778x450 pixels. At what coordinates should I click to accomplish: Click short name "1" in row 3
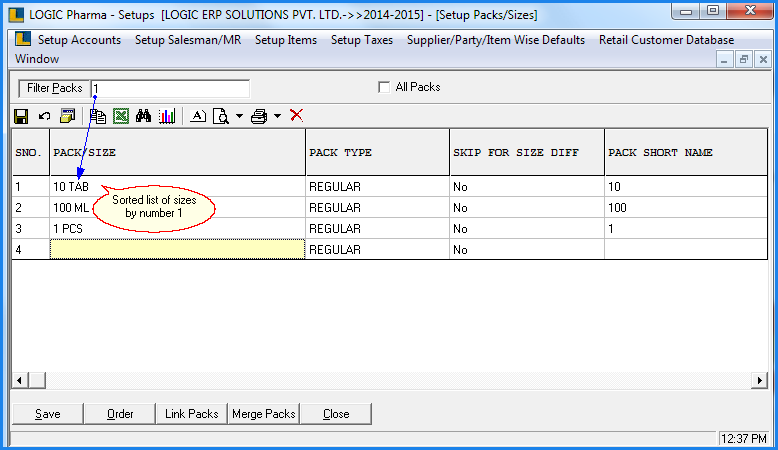click(686, 228)
